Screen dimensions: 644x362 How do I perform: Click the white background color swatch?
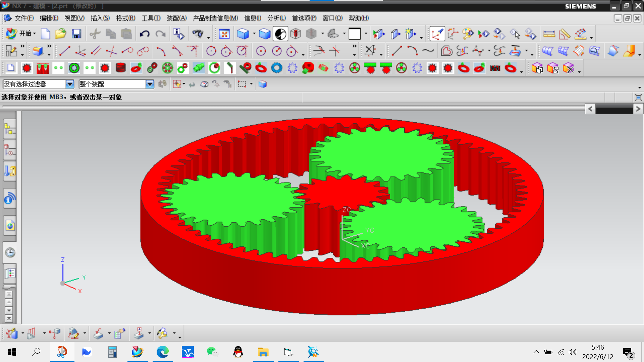pos(355,34)
